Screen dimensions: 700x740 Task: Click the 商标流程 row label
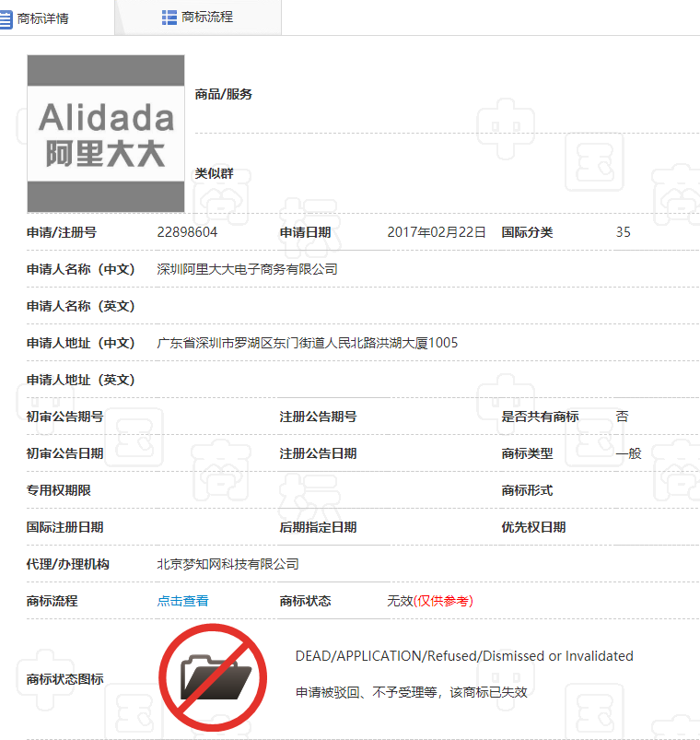pos(52,601)
